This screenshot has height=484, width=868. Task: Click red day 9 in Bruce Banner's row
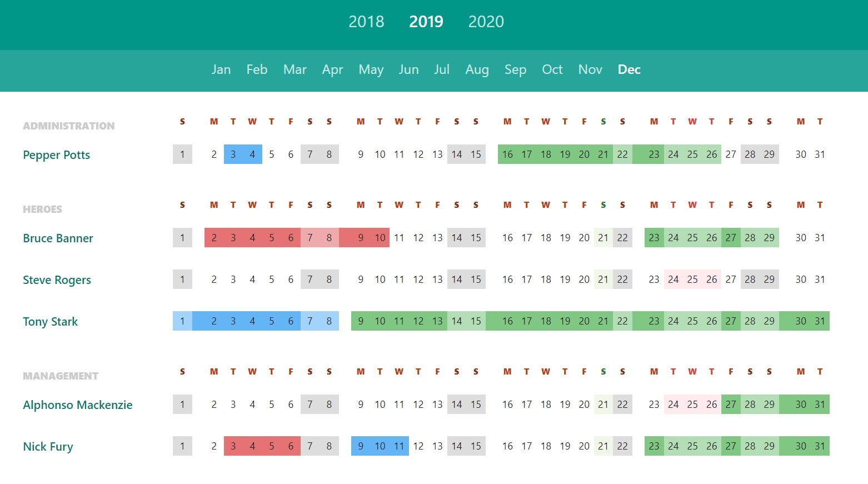click(x=361, y=237)
